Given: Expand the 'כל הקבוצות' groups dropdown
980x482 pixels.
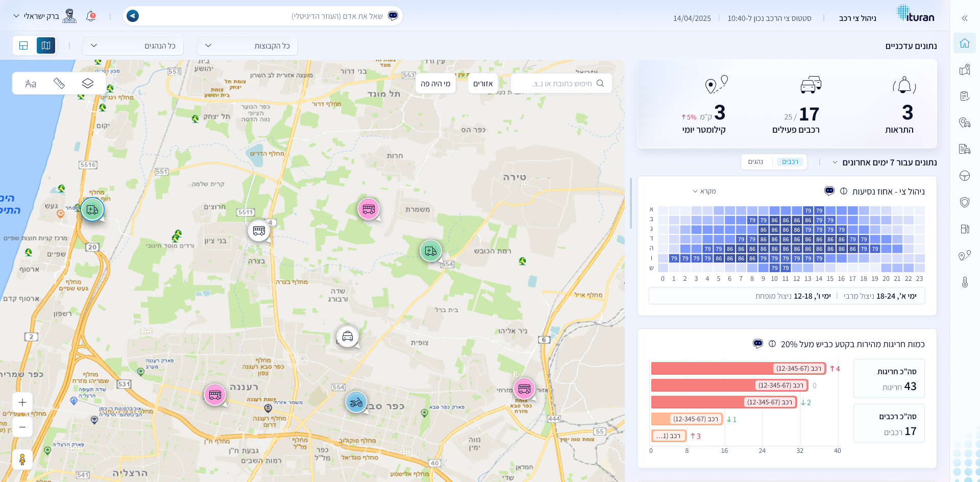Looking at the screenshot, I should 247,46.
